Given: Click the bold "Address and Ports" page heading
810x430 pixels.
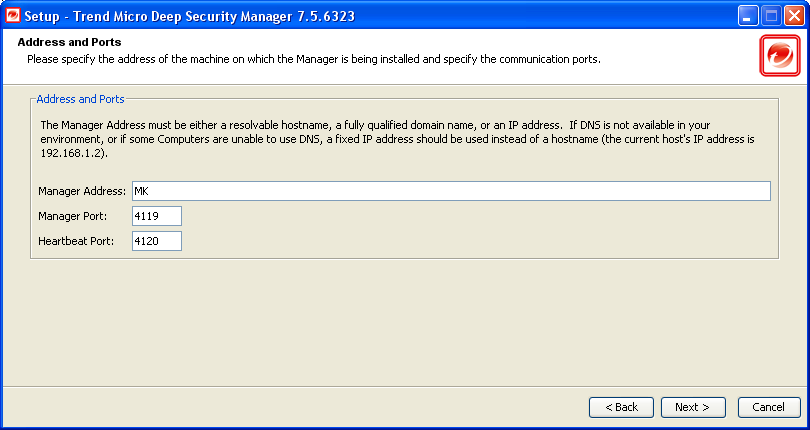Looking at the screenshot, I should 69,43.
